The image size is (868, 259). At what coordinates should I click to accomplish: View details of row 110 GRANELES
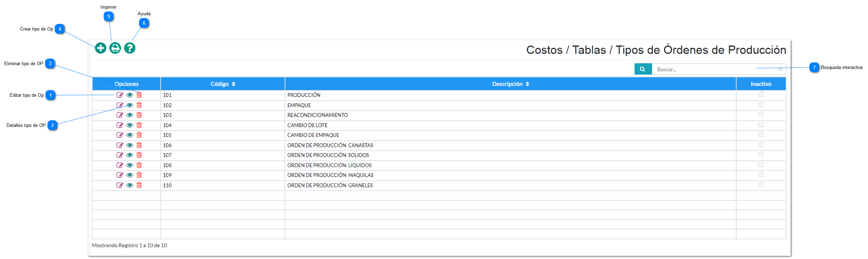[130, 185]
